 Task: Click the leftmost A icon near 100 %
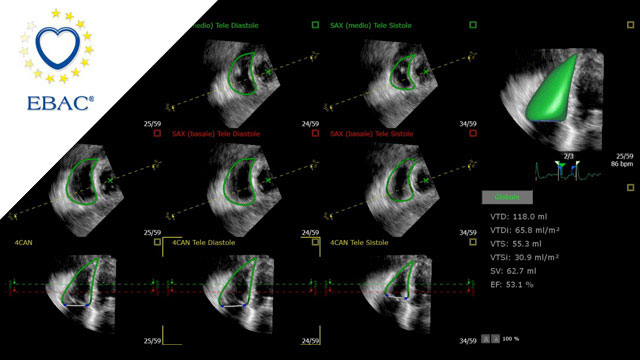pyautogui.click(x=485, y=339)
